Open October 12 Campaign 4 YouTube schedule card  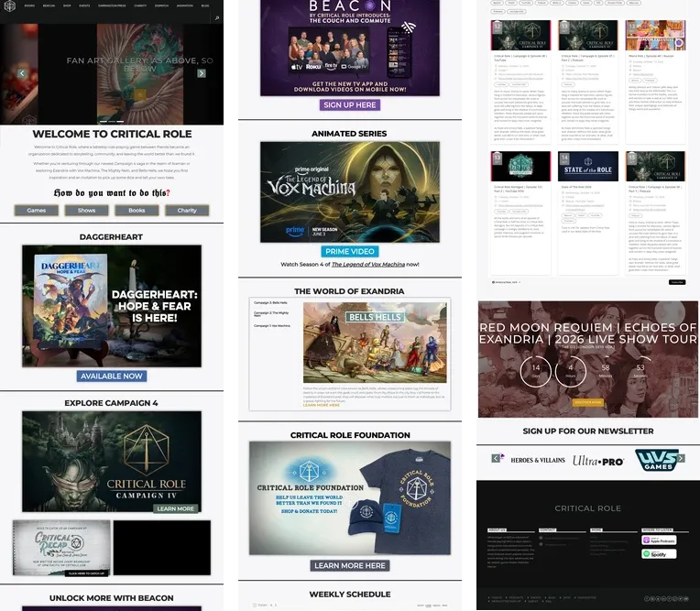pos(520,82)
